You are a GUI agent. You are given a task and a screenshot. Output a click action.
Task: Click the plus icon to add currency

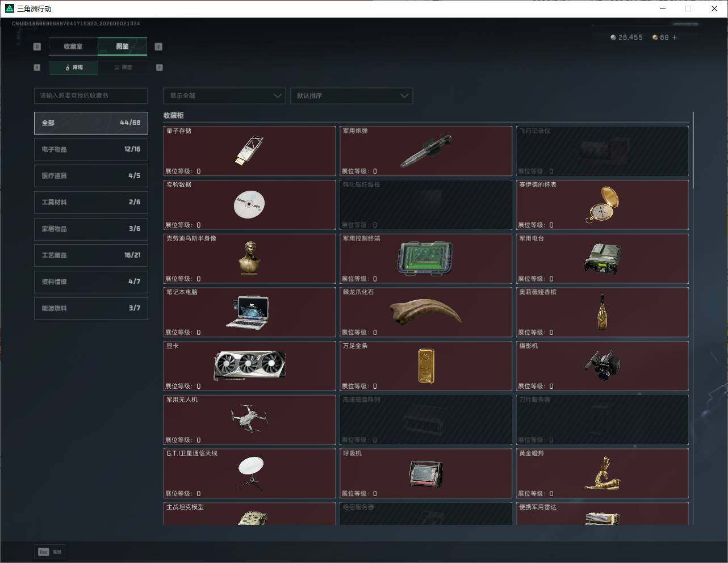pos(675,37)
